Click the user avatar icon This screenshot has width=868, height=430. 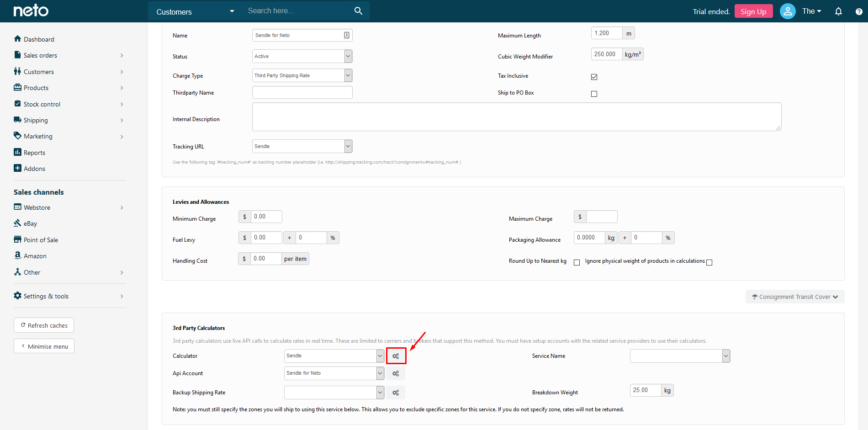tap(788, 11)
